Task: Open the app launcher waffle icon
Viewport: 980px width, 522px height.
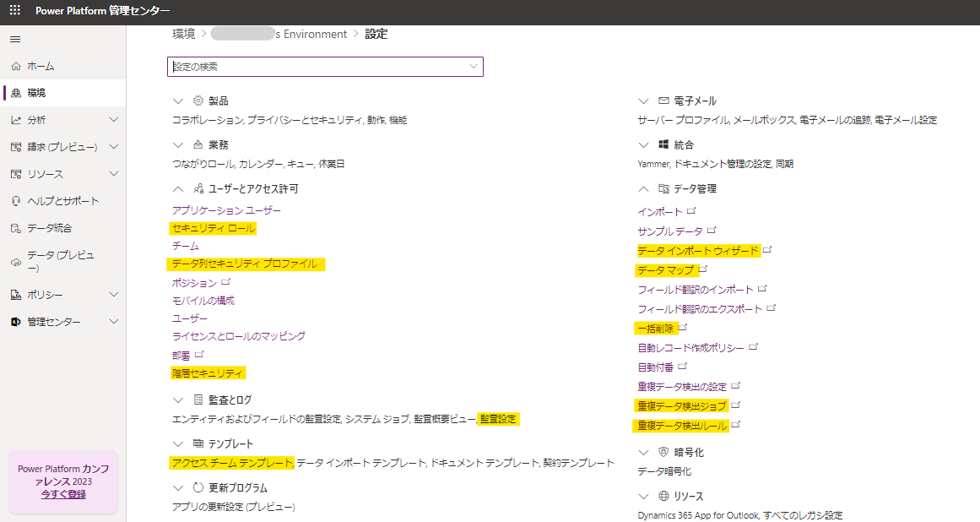Action: pos(15,10)
